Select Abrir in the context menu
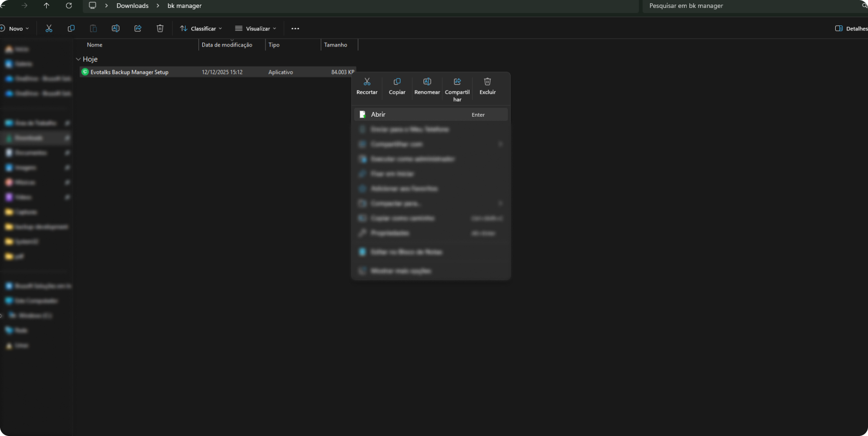This screenshot has width=868, height=436. click(378, 114)
